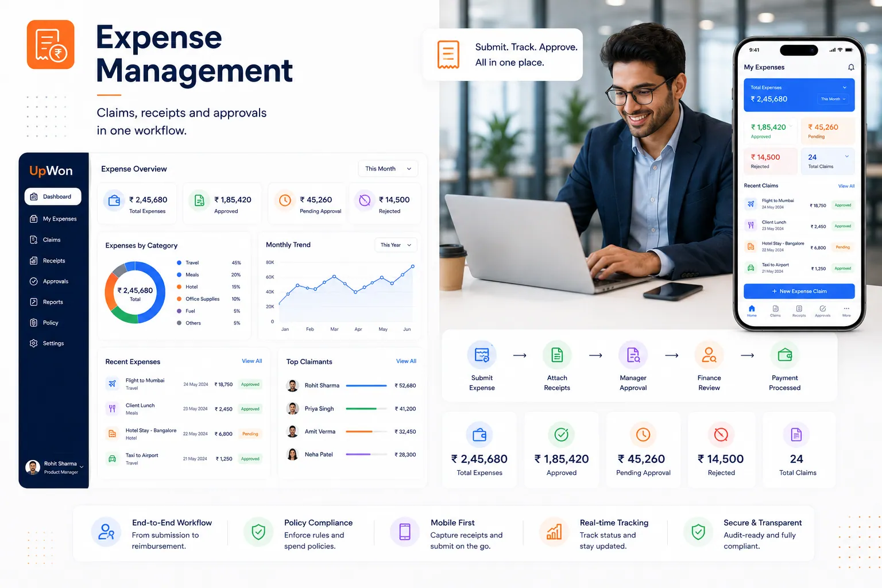
Task: Click the Pending Approval clock icon in overview
Action: pos(285,200)
